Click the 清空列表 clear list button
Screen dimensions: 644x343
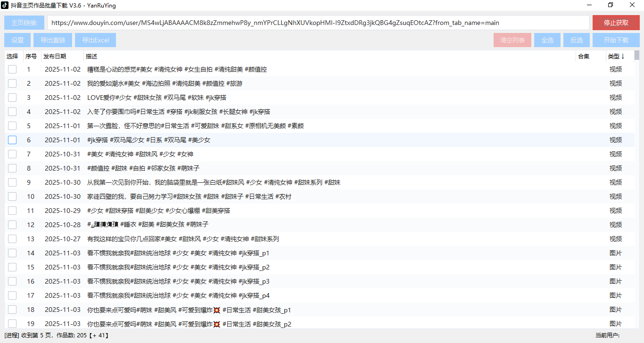coord(512,40)
